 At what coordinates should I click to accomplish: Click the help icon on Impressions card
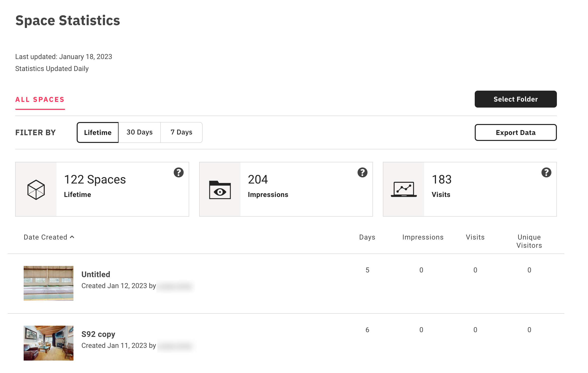click(x=362, y=172)
